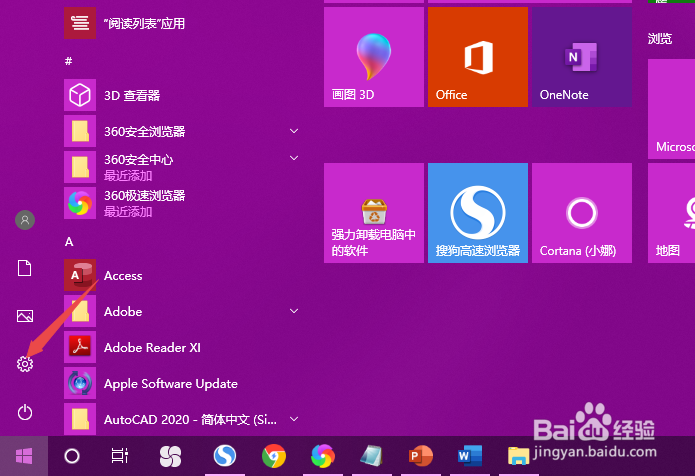Click the # letter group header

[x=69, y=61]
